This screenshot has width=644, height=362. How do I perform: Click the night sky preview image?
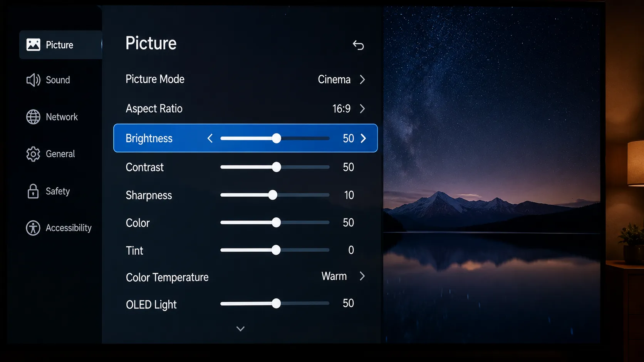491,174
